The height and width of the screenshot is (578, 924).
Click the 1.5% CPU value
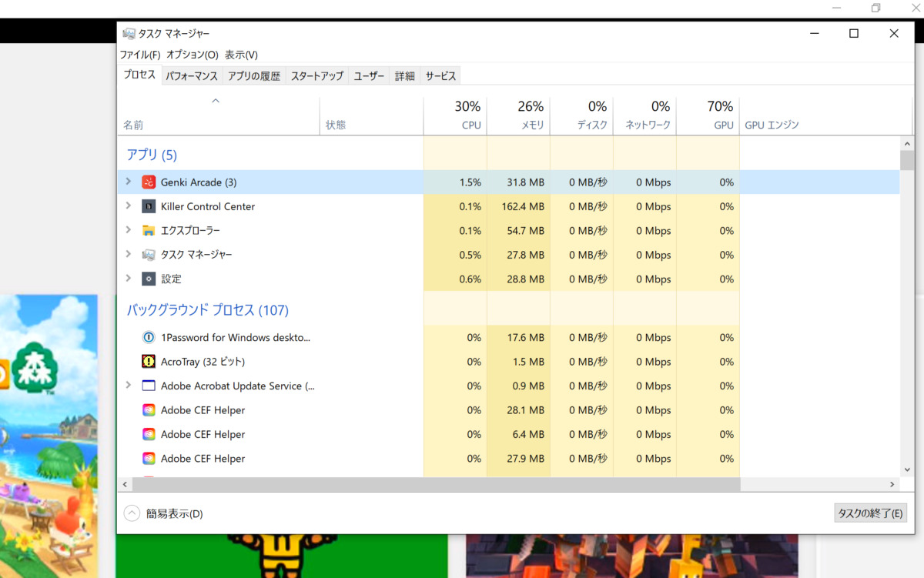(470, 182)
